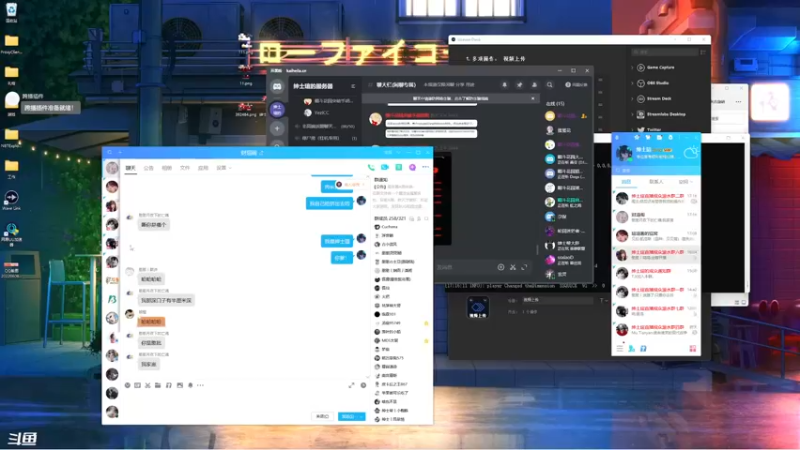The width and height of the screenshot is (800, 450).
Task: Click the scissors screenshot tool in QQ chat
Action: (x=147, y=385)
